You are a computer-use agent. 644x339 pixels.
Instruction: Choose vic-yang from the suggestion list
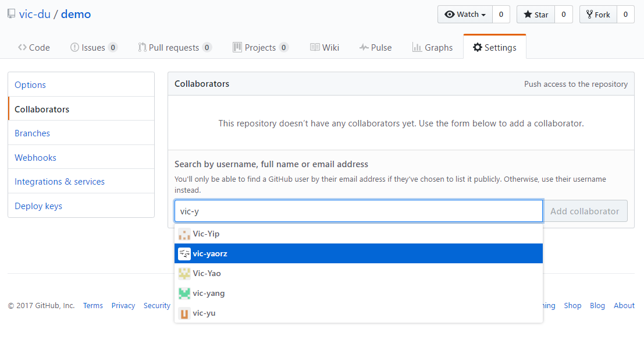(x=358, y=294)
